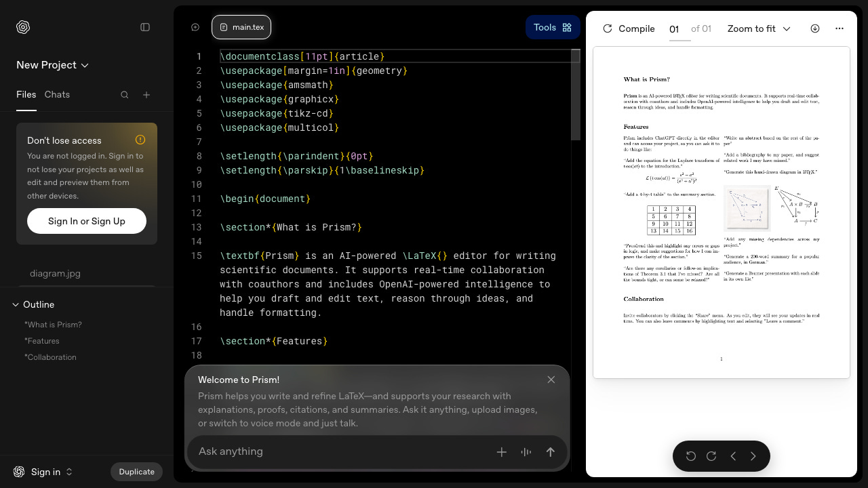The height and width of the screenshot is (488, 868).
Task: Click the \setlength{\parskip} line
Action: (322, 170)
